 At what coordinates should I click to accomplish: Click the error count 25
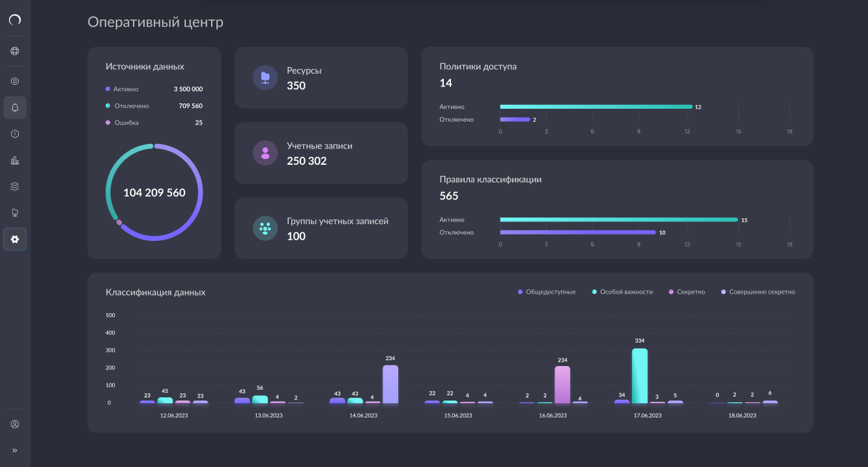[x=199, y=122]
